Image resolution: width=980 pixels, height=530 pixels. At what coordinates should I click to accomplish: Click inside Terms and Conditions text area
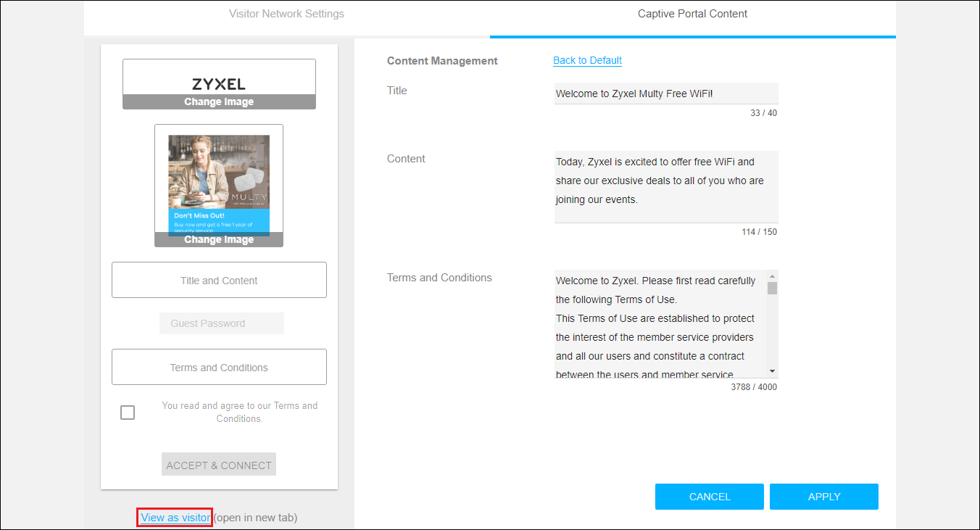point(660,324)
